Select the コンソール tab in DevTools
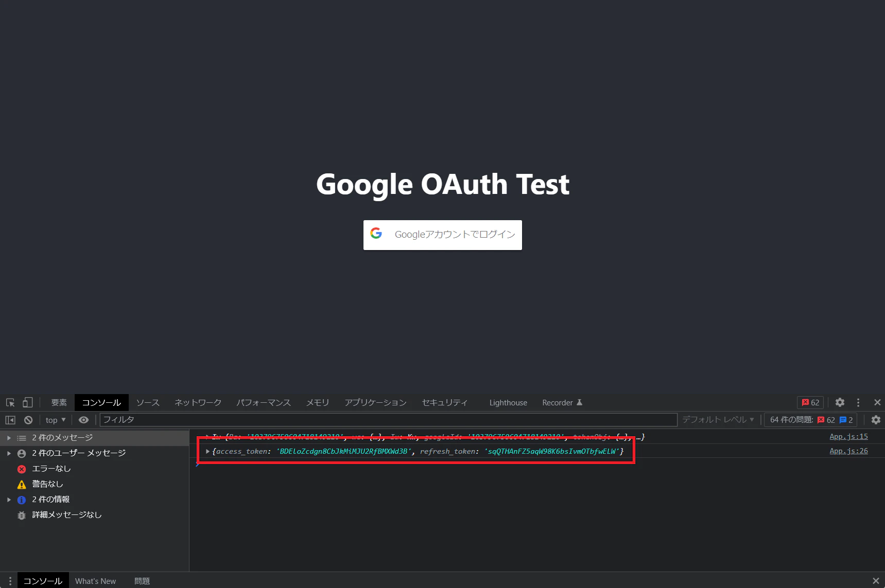The image size is (885, 588). click(x=101, y=402)
